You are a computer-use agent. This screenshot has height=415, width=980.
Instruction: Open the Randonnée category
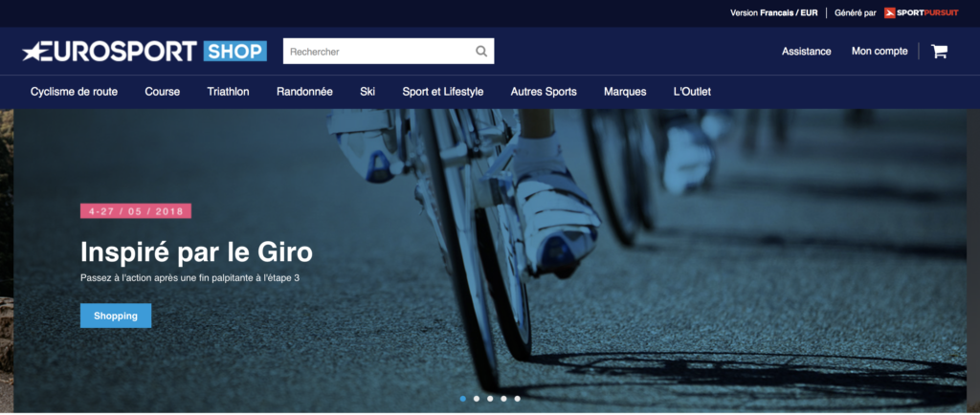pos(304,92)
